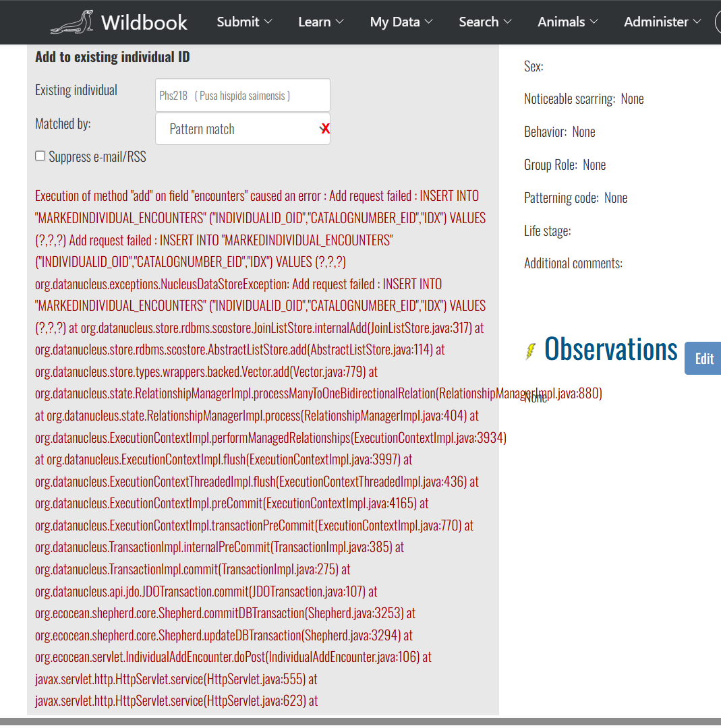Click the Wildbook seal logo icon
The width and height of the screenshot is (721, 728).
71,22
